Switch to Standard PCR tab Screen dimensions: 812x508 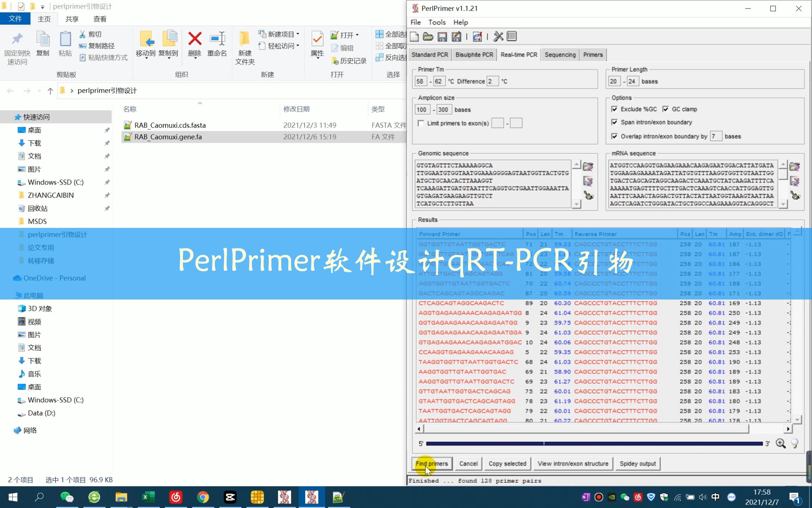pos(430,55)
